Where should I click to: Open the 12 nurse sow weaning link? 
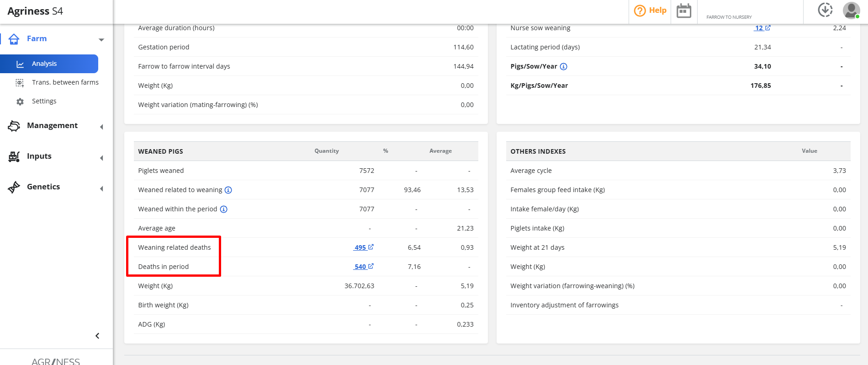click(x=759, y=28)
